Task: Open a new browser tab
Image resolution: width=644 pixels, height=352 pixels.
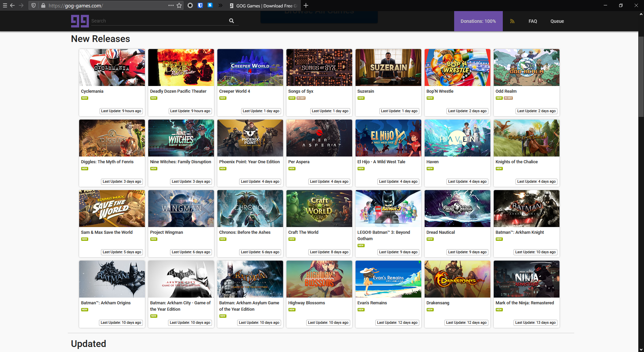Action: pos(306,5)
